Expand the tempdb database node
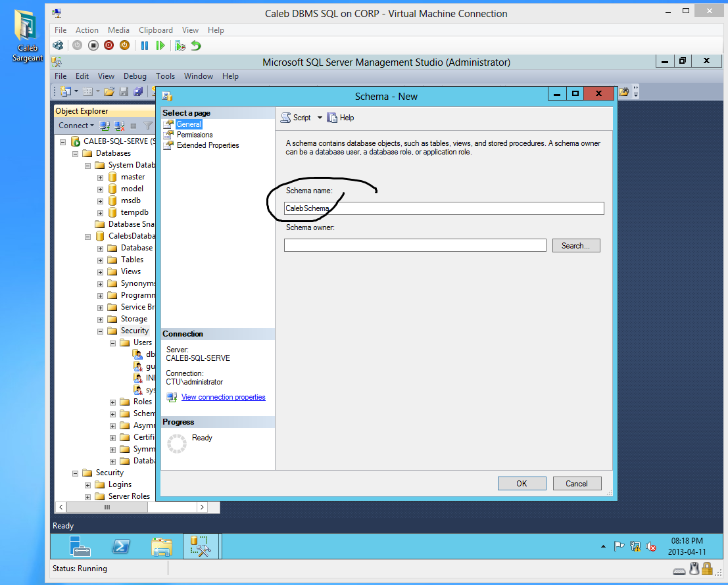This screenshot has height=585, width=728. [x=100, y=213]
